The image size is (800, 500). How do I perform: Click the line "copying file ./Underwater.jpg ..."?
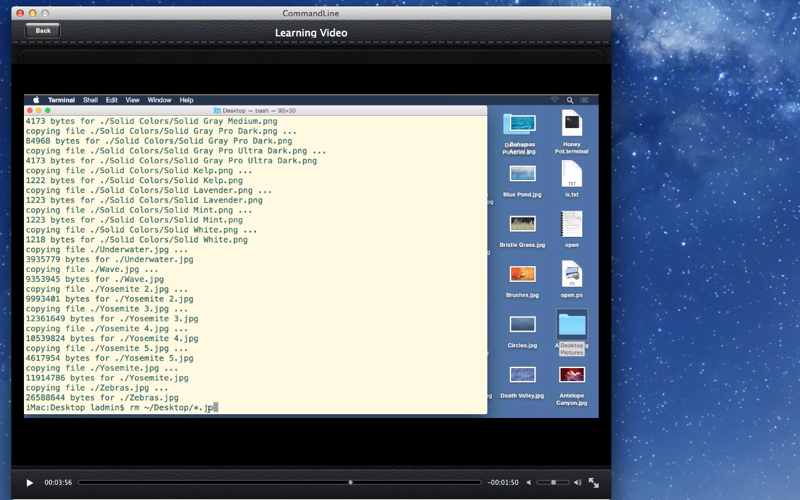tap(107, 249)
